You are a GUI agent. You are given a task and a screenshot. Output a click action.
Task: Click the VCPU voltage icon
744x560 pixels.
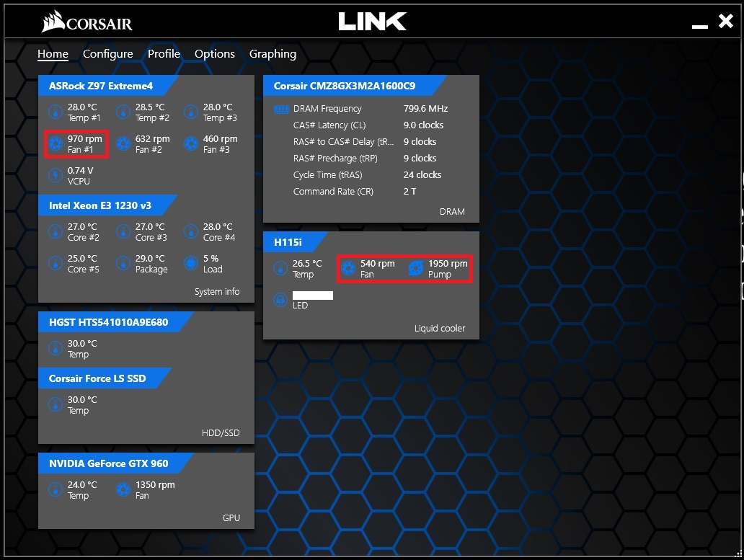56,175
